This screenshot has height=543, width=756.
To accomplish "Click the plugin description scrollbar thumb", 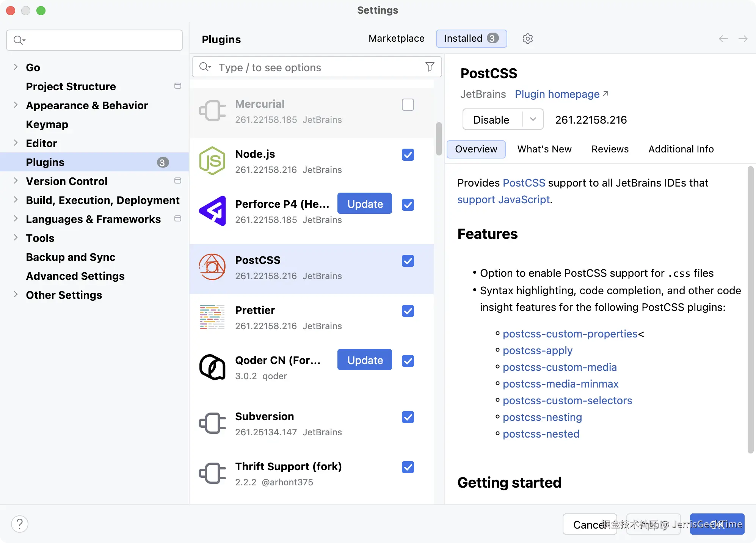I will (x=750, y=309).
